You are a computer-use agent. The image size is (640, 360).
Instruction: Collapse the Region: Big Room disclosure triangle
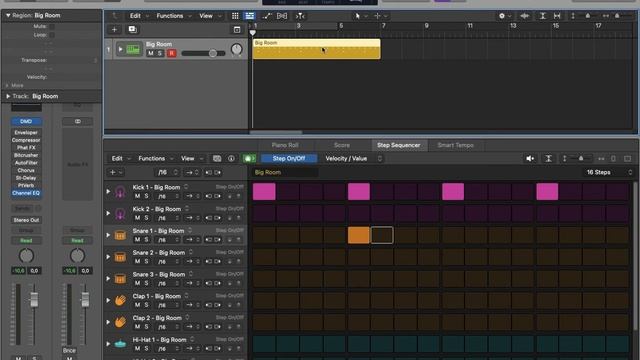[8, 16]
